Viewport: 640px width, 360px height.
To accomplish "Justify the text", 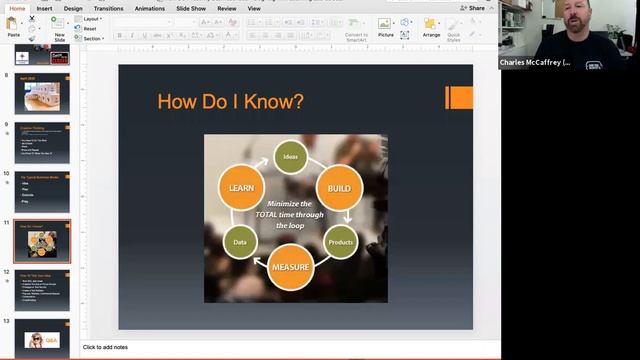I will (291, 36).
